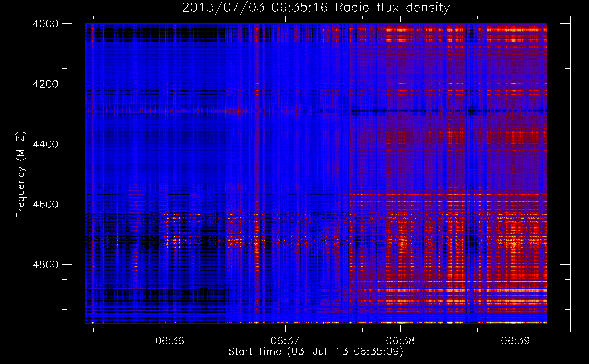Click the plot title "2013/07/03 06:35:16 Radio flux density"
This screenshot has width=589, height=364.
[316, 7]
